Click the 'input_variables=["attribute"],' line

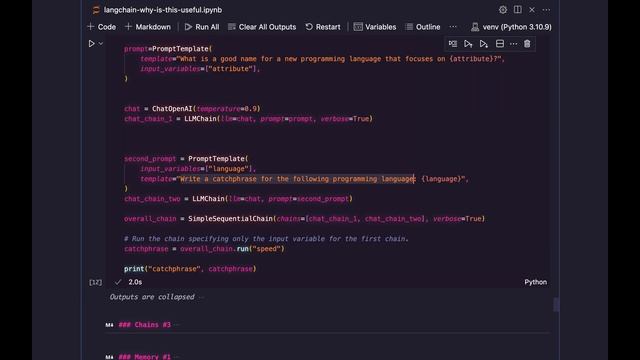[x=200, y=69]
